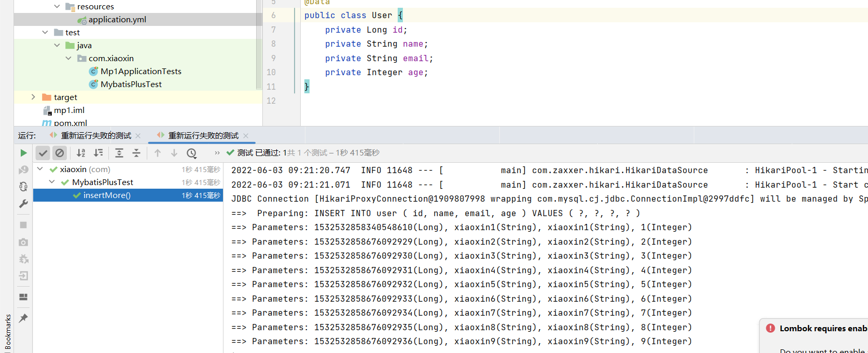Open MybatisPlusTest class in project tree
This screenshot has height=353, width=868.
pos(131,84)
